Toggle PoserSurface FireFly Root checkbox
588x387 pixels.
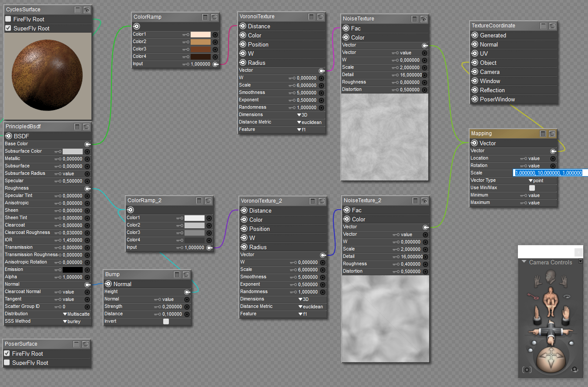(7, 354)
